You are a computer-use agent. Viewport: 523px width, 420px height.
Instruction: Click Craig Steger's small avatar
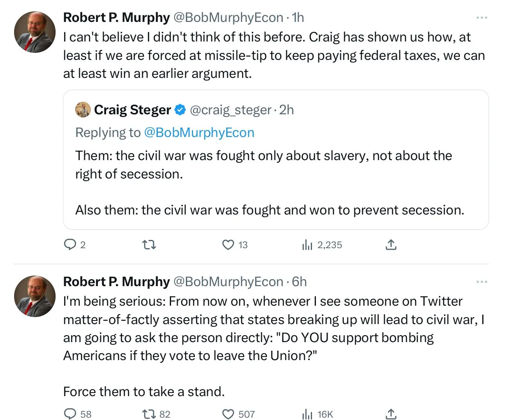tap(83, 110)
